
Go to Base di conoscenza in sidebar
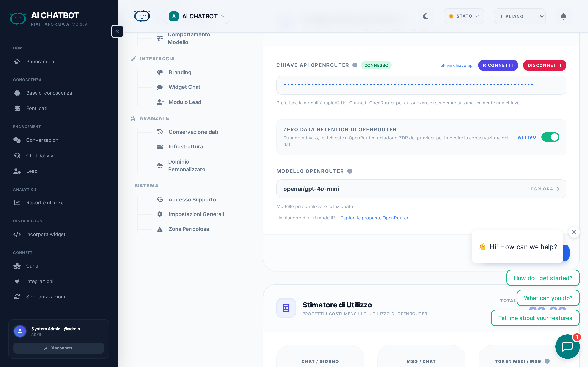tap(49, 93)
